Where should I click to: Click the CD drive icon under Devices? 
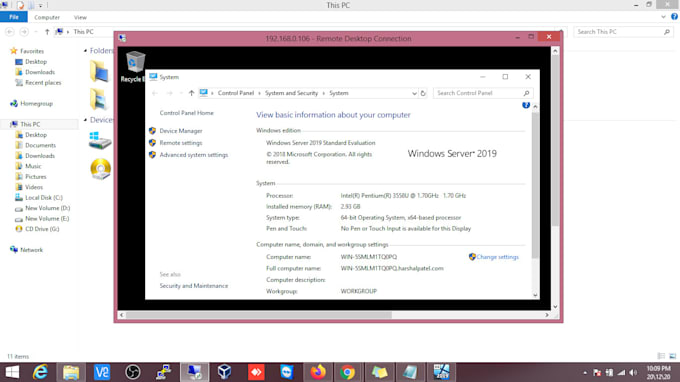(x=101, y=169)
